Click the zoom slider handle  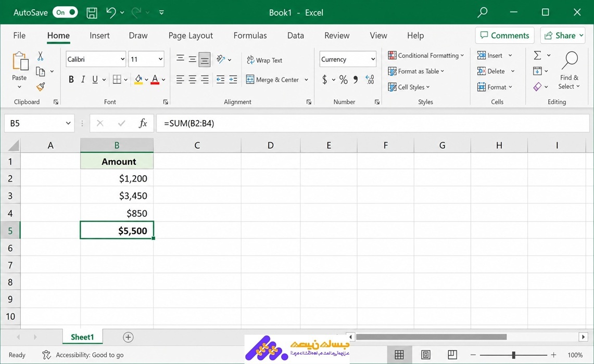514,355
